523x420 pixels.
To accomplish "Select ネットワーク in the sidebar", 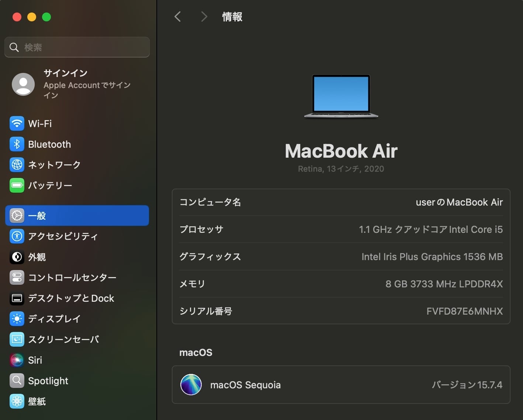I will pos(77,165).
